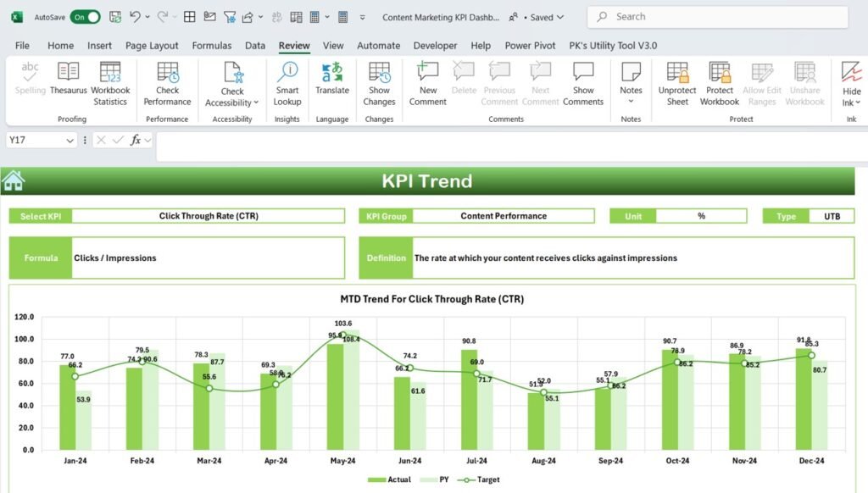Image resolution: width=868 pixels, height=493 pixels.
Task: Switch to the Formulas ribbon tab
Action: pyautogui.click(x=211, y=45)
